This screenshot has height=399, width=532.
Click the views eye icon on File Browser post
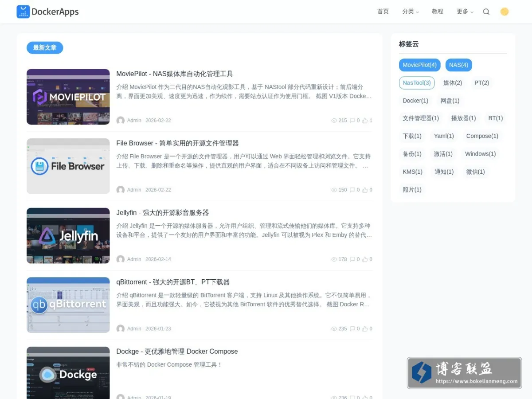[x=334, y=190]
